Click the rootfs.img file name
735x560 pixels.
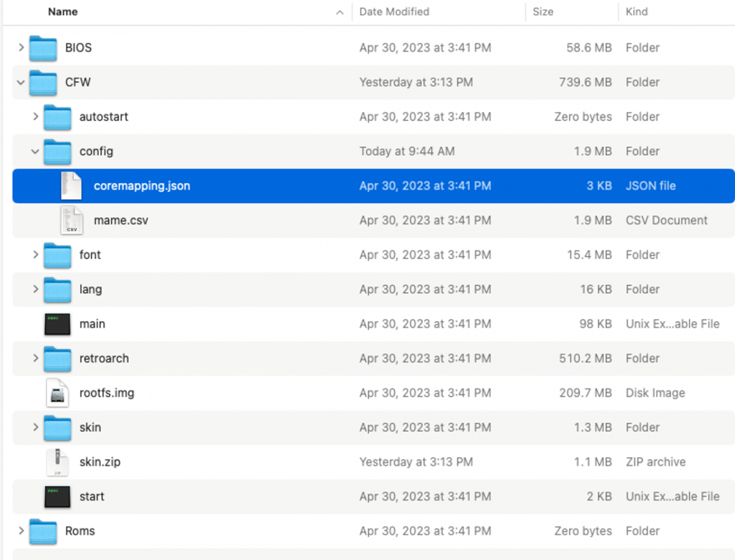[107, 393]
